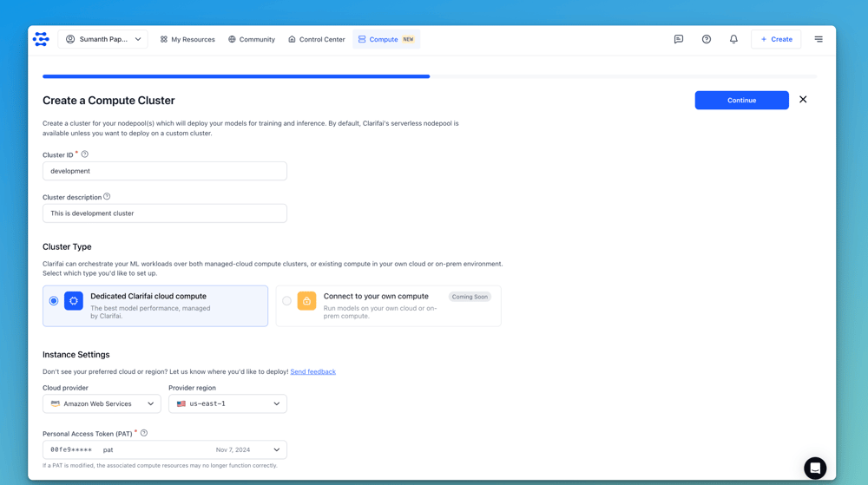The height and width of the screenshot is (485, 868).
Task: Select Dedicated Clarifai cloud compute radio button
Action: tap(54, 301)
